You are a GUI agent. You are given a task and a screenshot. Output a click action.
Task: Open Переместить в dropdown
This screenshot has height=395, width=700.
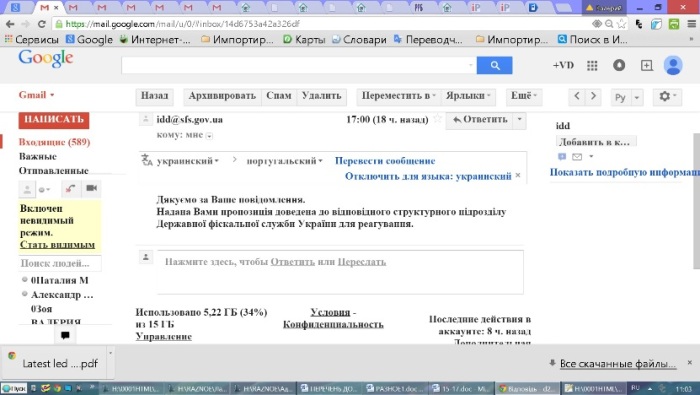(398, 96)
